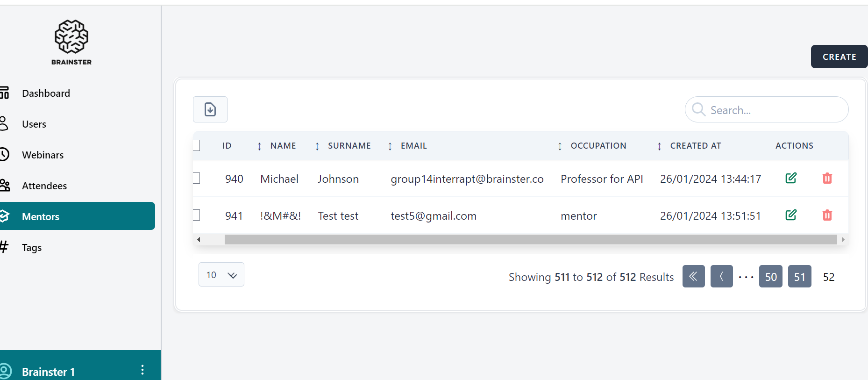Go to previous page using single chevron
The height and width of the screenshot is (380, 868).
point(721,276)
